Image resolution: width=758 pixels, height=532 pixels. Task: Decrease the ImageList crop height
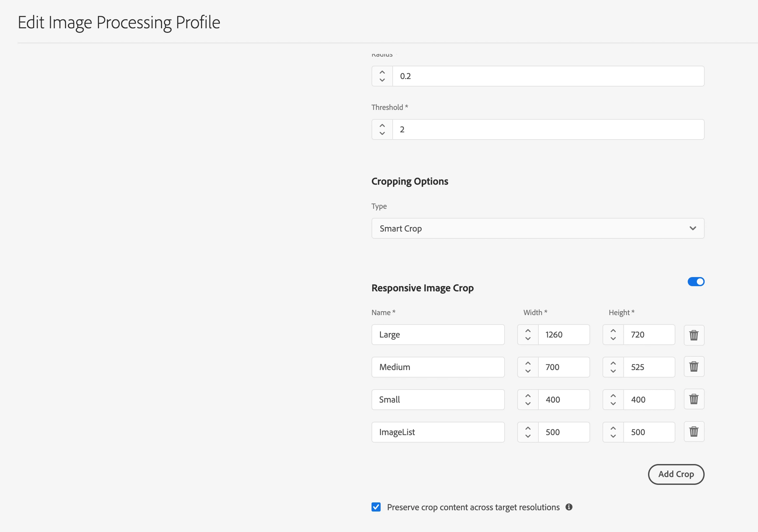(x=613, y=436)
